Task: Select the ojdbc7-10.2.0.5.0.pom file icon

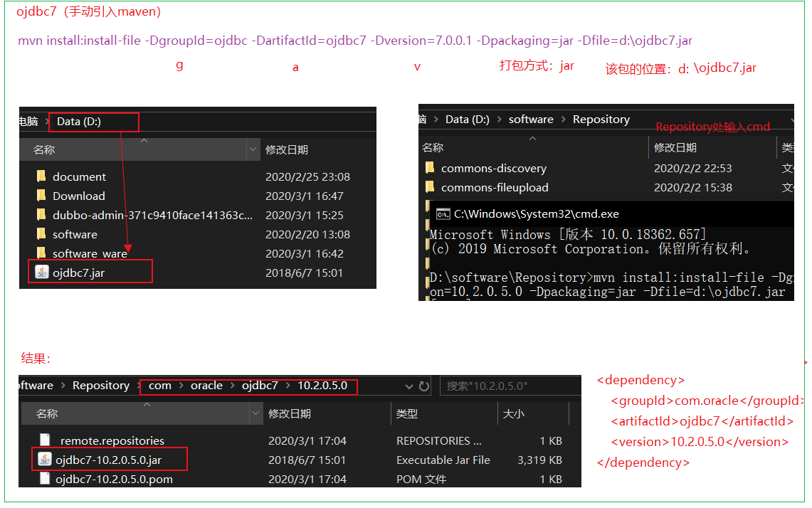Action: (45, 479)
